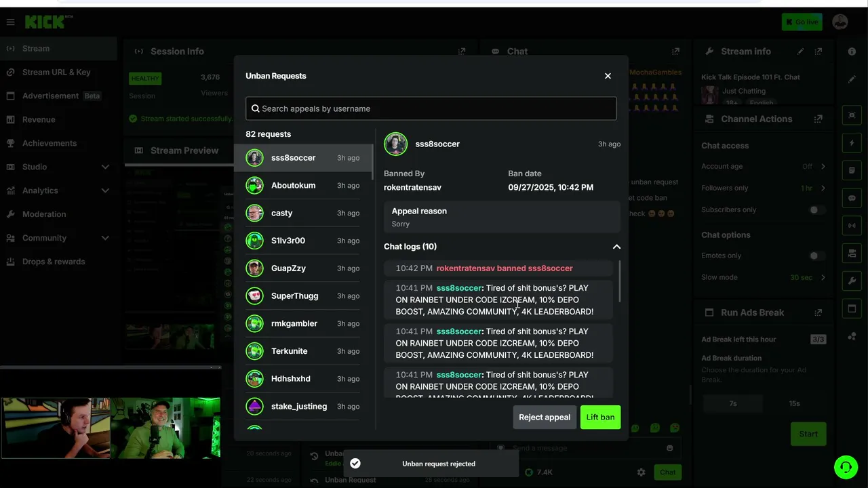
Task: Click the chat bubble icon in the right strip
Action: point(852,198)
